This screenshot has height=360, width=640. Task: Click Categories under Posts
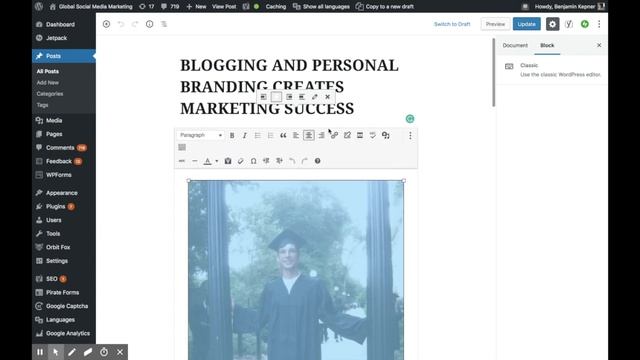pos(50,94)
